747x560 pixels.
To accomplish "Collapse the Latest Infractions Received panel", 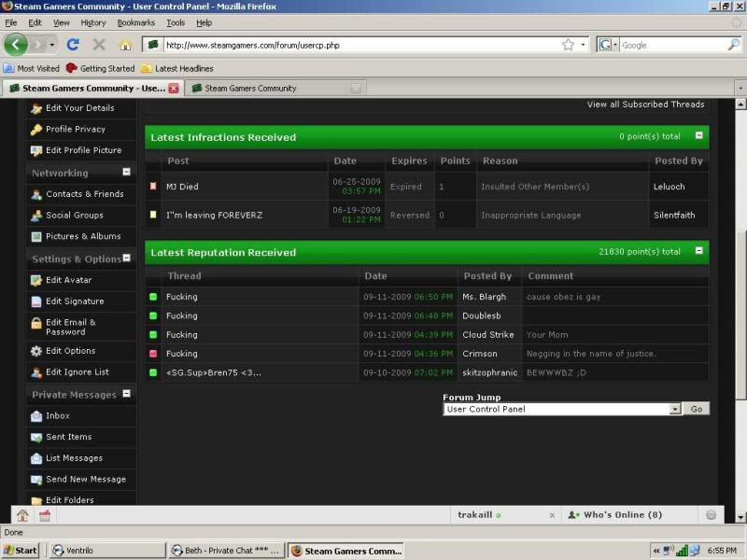I will tap(698, 135).
